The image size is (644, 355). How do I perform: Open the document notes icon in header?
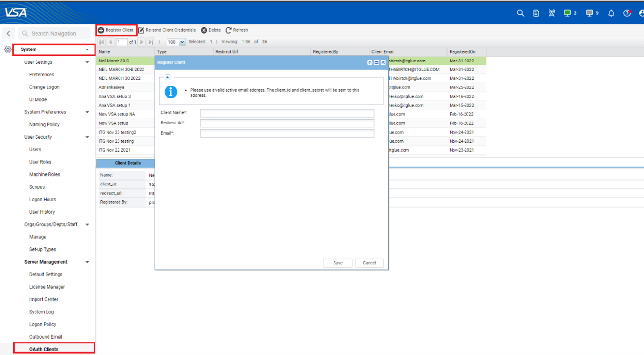click(x=536, y=13)
